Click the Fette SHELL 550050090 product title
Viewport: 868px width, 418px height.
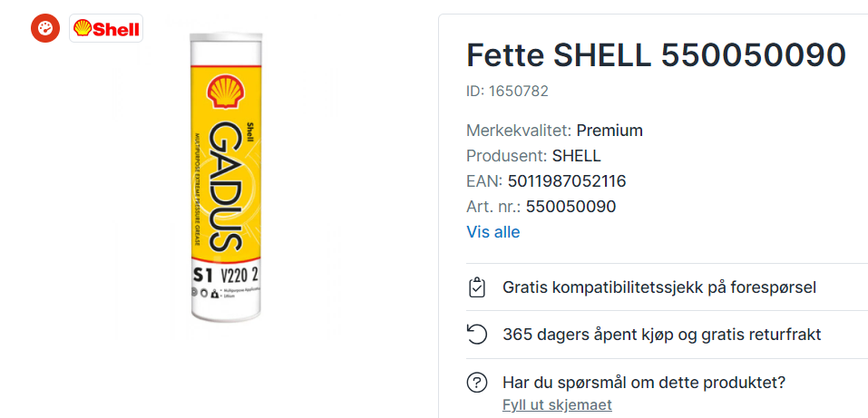coord(656,55)
